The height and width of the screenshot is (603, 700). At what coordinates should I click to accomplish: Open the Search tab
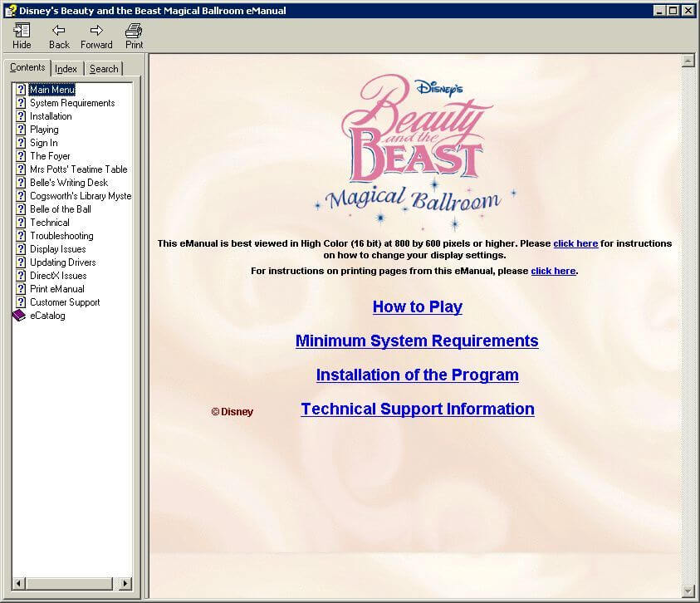(x=104, y=69)
